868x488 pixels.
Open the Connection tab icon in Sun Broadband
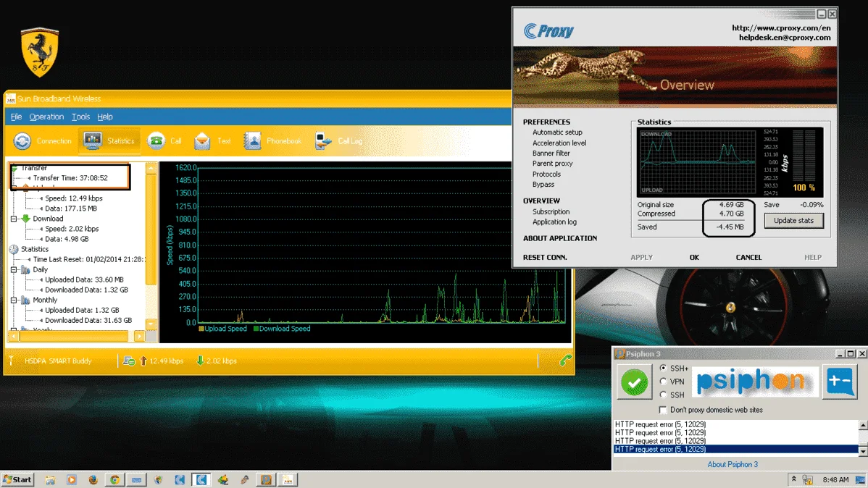22,141
